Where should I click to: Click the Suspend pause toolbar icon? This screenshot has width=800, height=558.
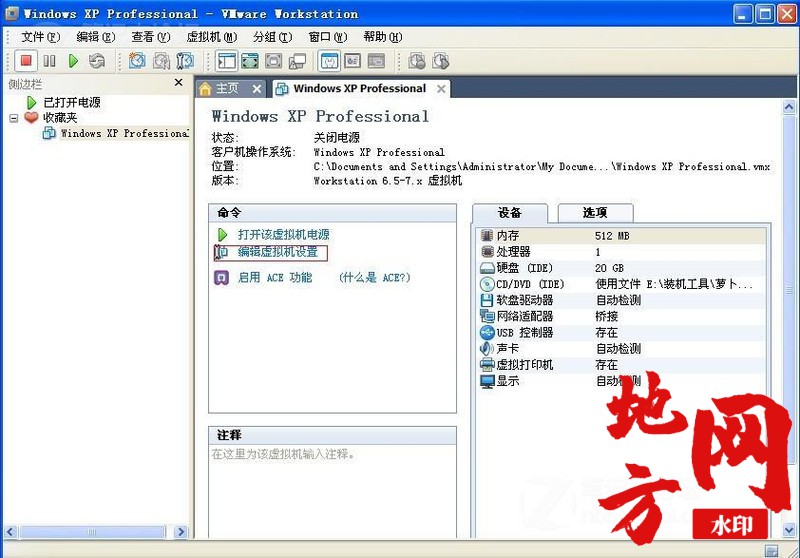pyautogui.click(x=49, y=61)
